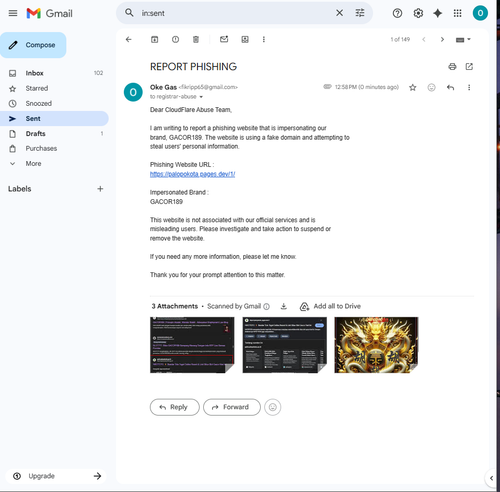500x492 pixels.
Task: Click the REPORT PHISHING subject heading
Action: (193, 67)
